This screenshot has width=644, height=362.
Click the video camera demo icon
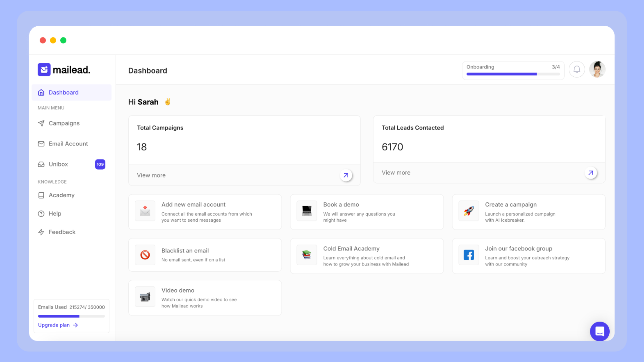(145, 297)
